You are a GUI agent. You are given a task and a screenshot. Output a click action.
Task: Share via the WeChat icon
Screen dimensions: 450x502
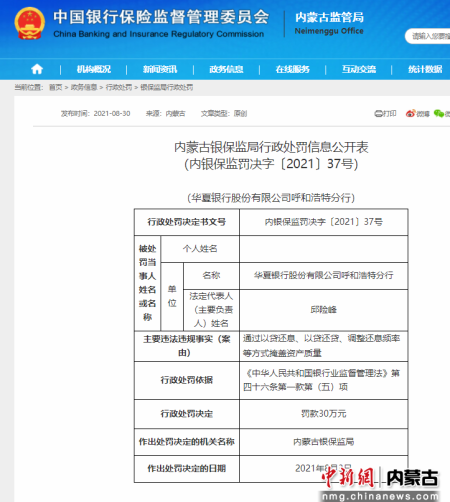[x=439, y=114]
